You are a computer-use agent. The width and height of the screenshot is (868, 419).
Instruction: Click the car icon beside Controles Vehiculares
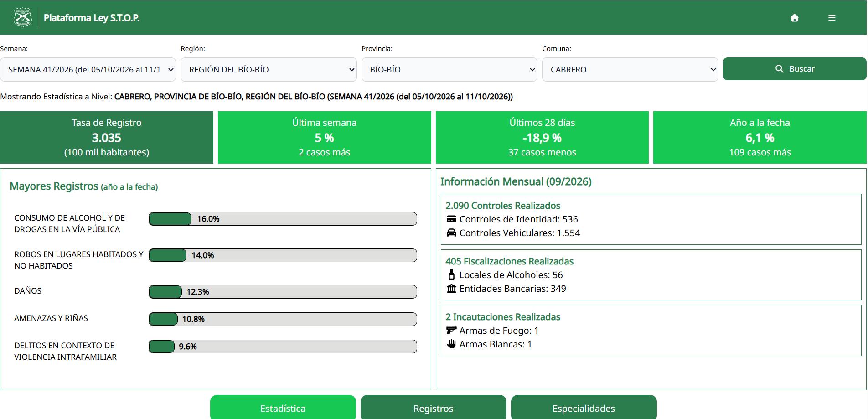coord(451,233)
